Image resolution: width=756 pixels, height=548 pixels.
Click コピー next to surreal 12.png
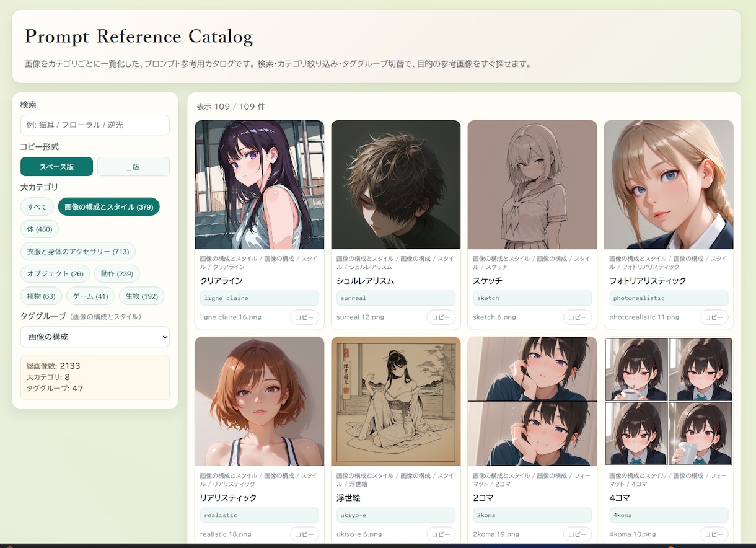pos(441,317)
